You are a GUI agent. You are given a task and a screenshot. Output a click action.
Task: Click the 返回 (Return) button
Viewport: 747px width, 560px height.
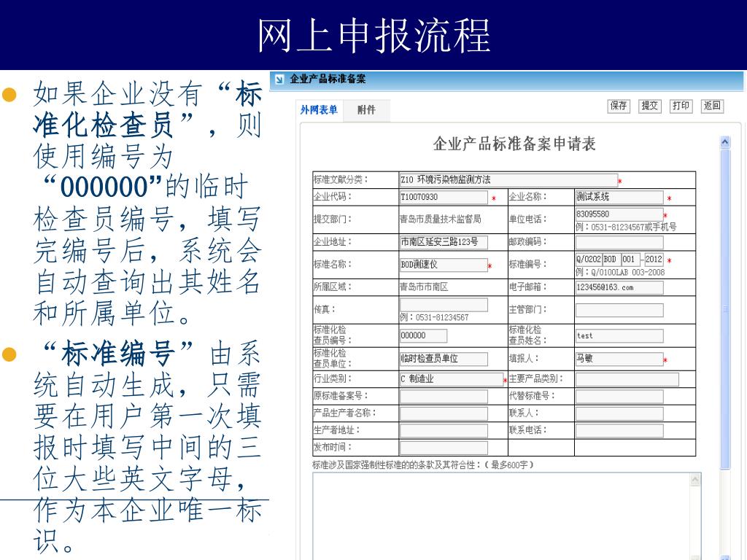coord(713,106)
